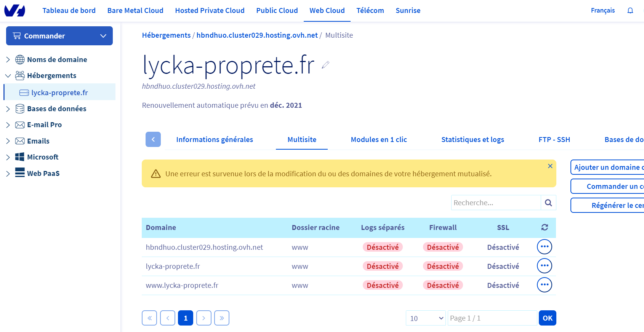Open the Public Cloud menu item
Viewport: 644px width, 332px height.
[277, 11]
